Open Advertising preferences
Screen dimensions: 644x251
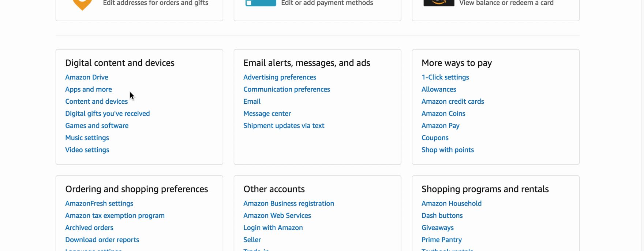[280, 77]
